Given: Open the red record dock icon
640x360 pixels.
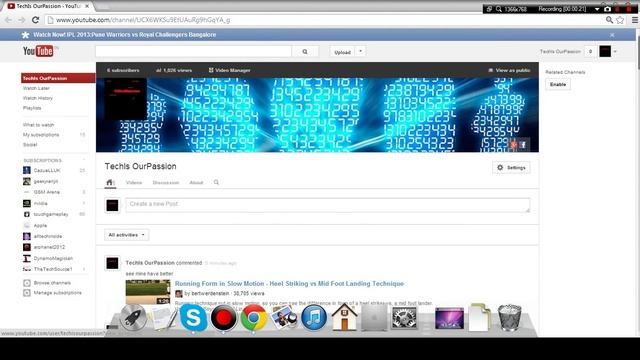Looking at the screenshot, I should point(223,317).
